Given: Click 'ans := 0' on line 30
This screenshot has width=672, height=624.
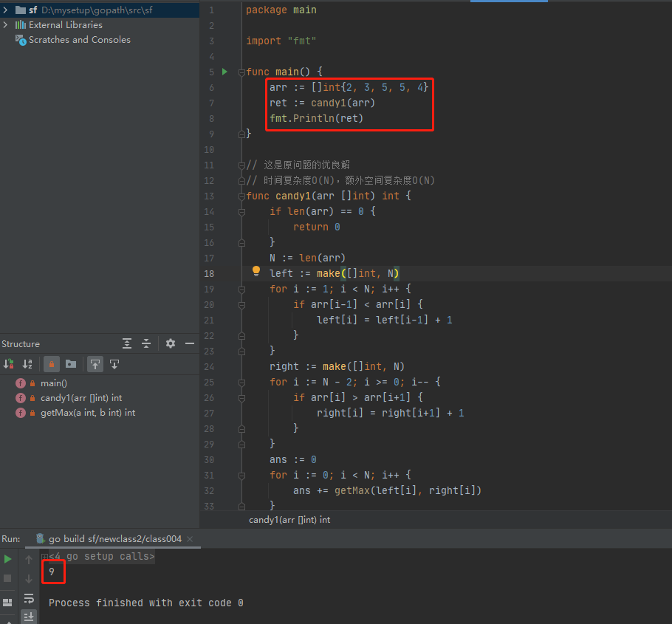Looking at the screenshot, I should click(x=292, y=459).
